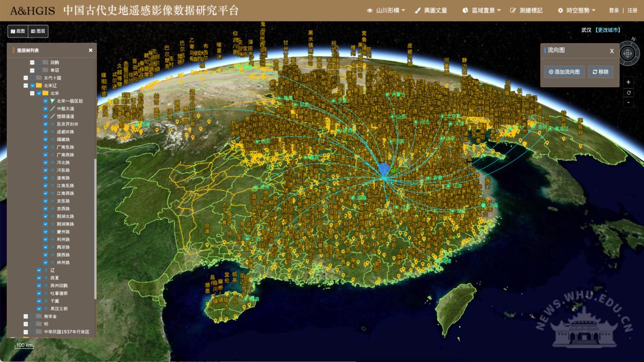Click the 北宋辽 yellow folder icon
The width and height of the screenshot is (644, 362).
click(x=39, y=86)
